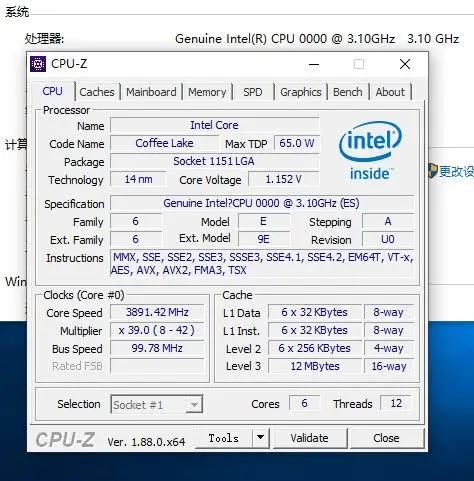Click the Instructions list text
This screenshot has height=481, width=474.
click(262, 264)
